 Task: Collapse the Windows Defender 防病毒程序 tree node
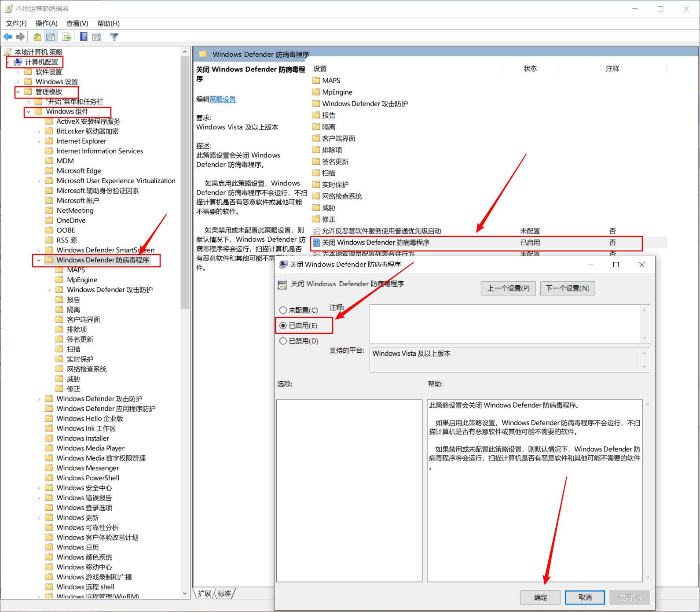pos(39,260)
